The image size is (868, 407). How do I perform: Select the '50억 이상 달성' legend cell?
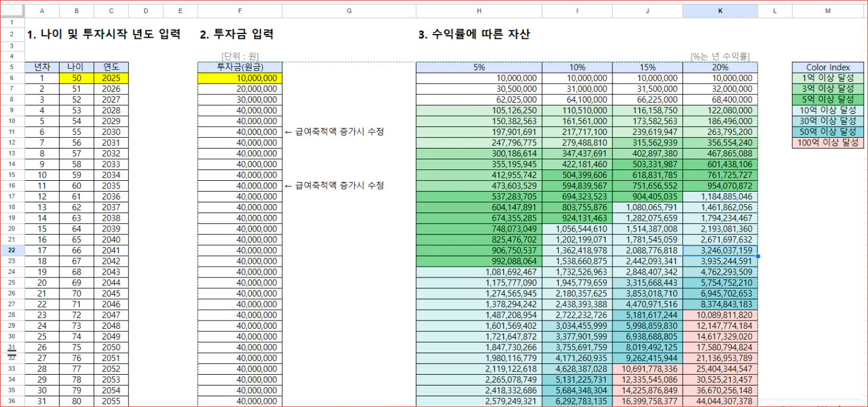827,132
